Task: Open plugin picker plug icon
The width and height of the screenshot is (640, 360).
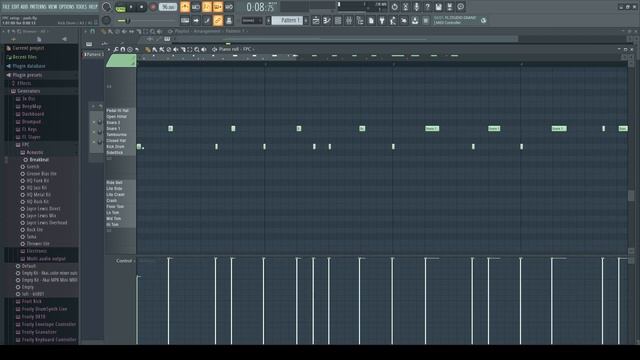Action: point(382,20)
